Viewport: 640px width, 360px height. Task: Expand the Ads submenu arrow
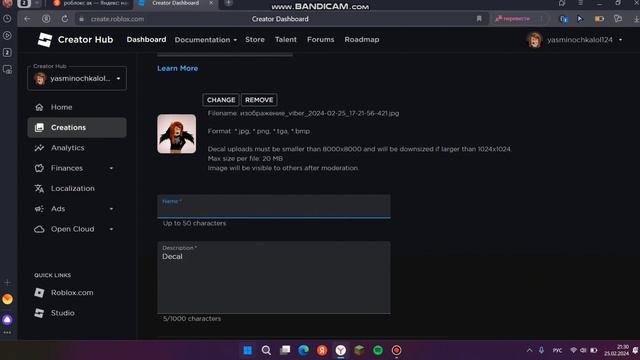point(111,209)
